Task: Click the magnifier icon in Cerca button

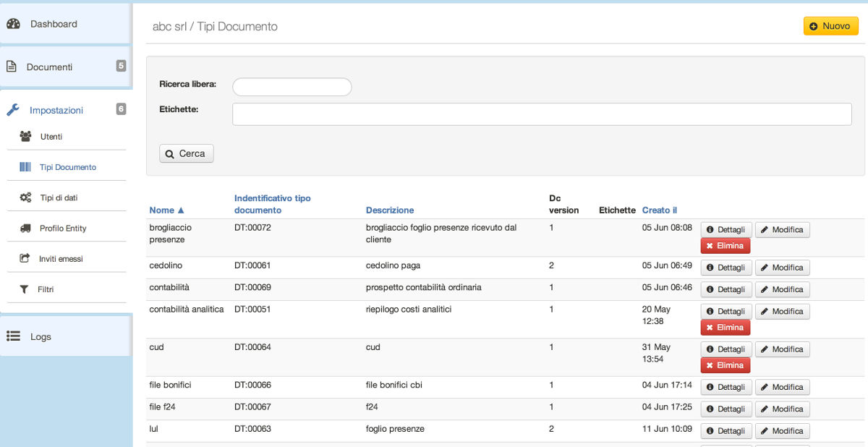Action: [x=169, y=154]
